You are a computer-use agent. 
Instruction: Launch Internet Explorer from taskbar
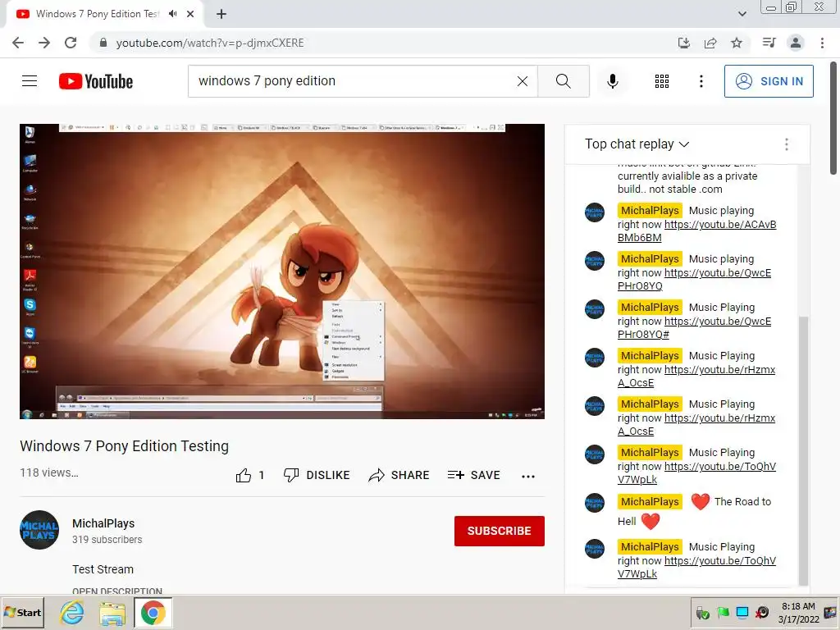coord(72,612)
